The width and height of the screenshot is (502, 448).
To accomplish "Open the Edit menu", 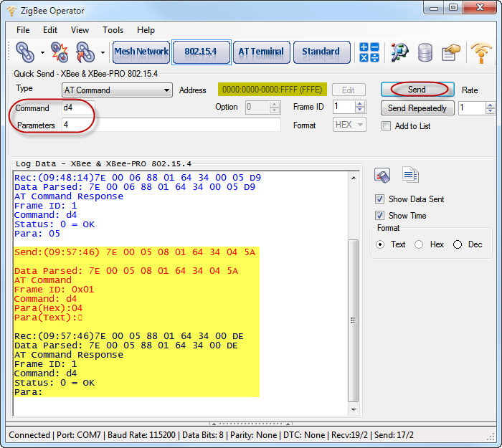I will click(x=50, y=30).
